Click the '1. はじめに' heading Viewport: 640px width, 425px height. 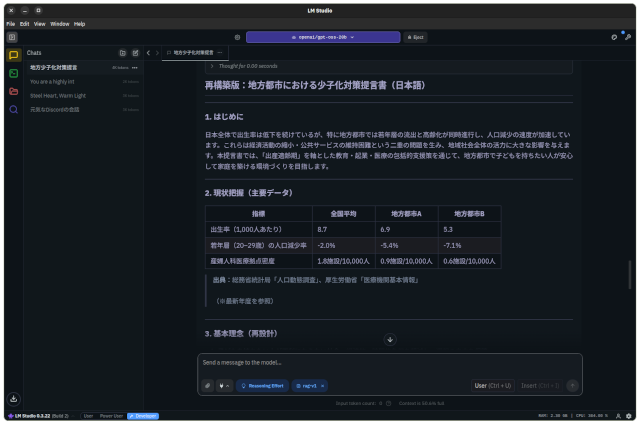(x=224, y=117)
